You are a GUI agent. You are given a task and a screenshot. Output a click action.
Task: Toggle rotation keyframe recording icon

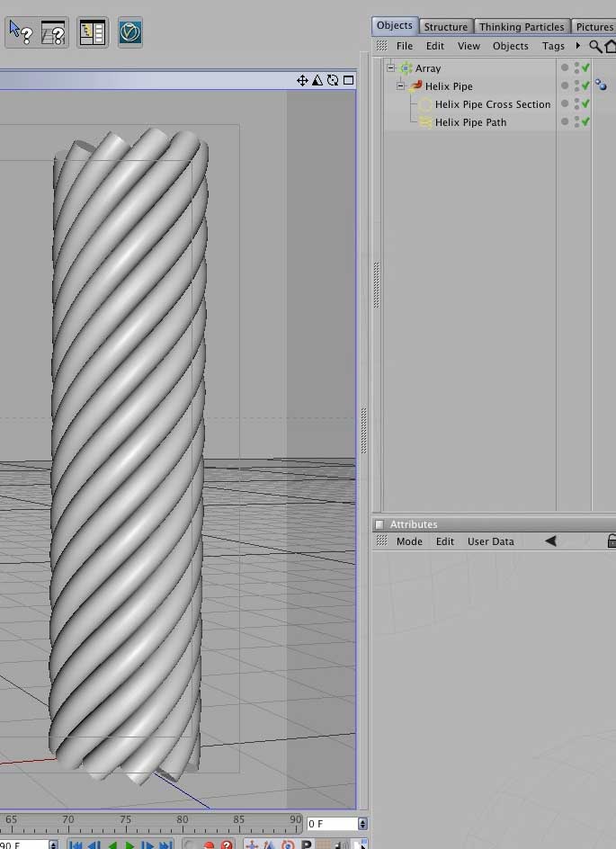coord(288,845)
